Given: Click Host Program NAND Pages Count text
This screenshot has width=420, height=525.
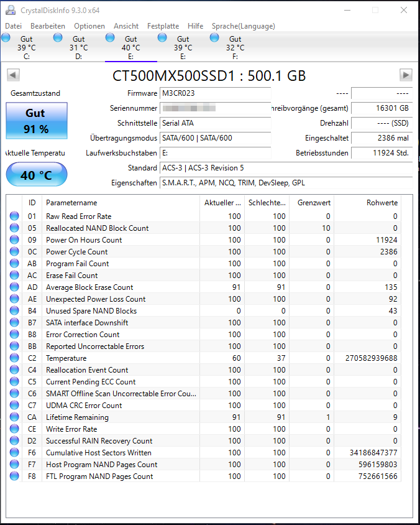Looking at the screenshot, I should click(x=101, y=465).
